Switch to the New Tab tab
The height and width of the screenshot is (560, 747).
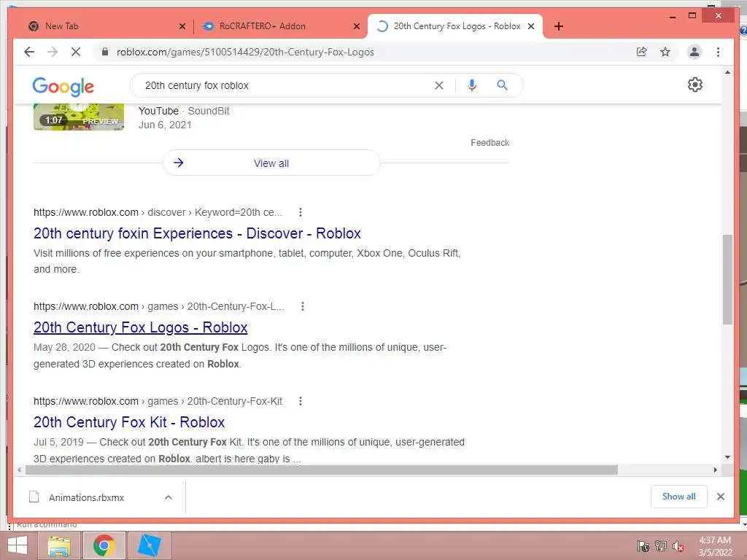[x=105, y=26]
